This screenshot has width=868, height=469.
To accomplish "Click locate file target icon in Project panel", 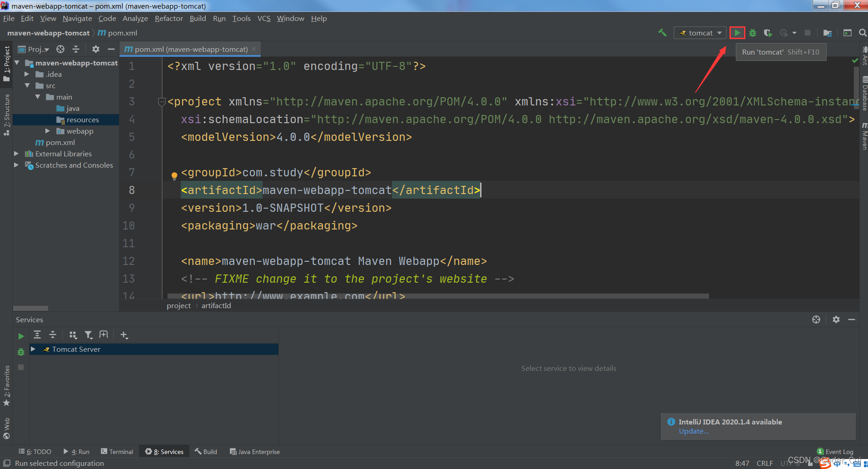I will tap(60, 49).
